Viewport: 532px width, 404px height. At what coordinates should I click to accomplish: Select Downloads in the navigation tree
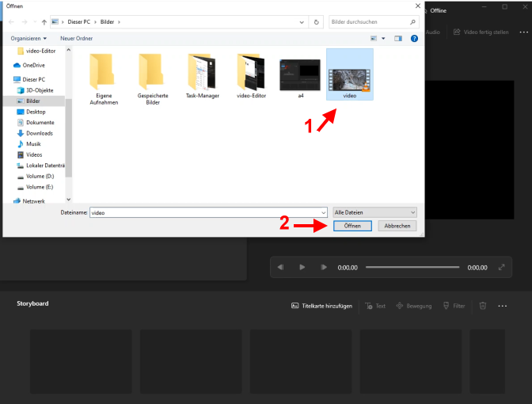39,133
